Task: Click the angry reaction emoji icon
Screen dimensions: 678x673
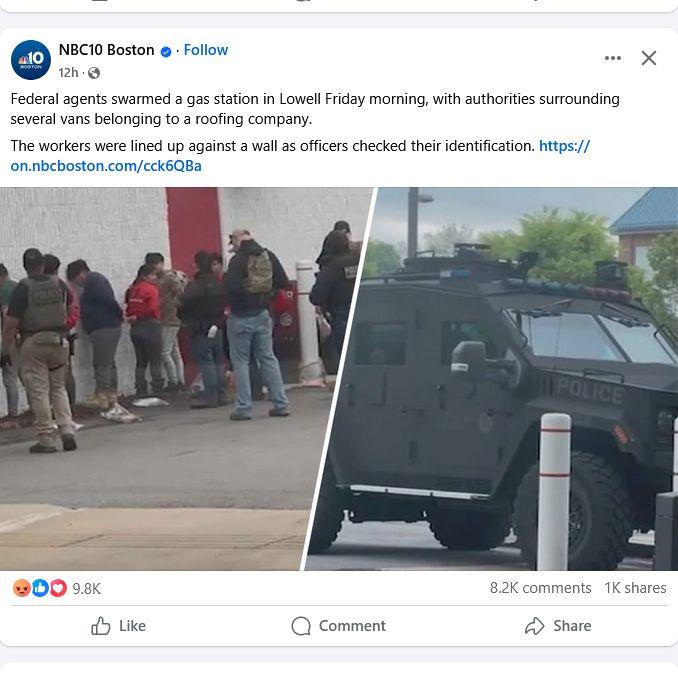Action: tap(22, 588)
